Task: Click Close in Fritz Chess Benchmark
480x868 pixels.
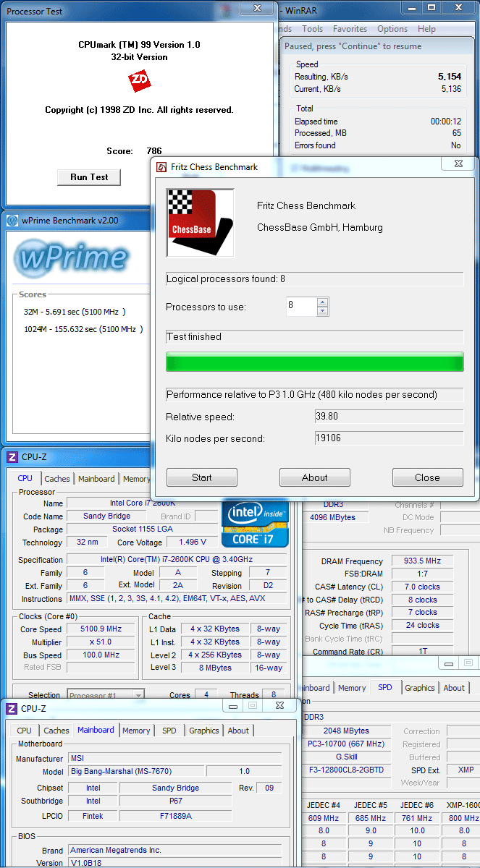Action: (x=427, y=477)
